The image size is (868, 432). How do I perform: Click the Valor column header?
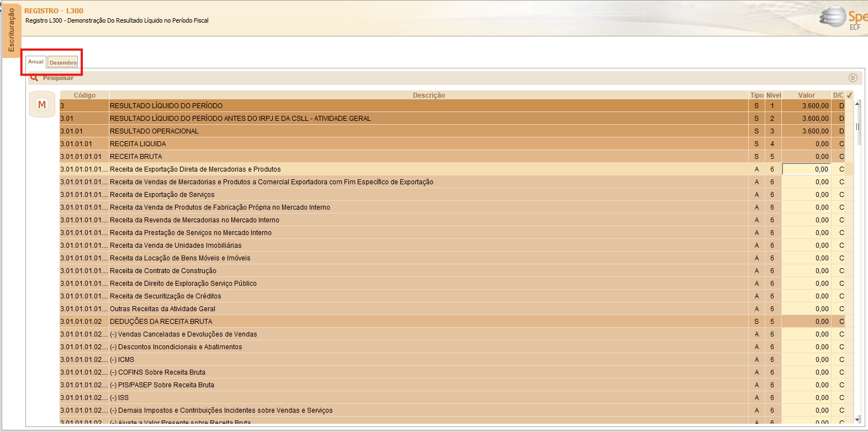[807, 95]
